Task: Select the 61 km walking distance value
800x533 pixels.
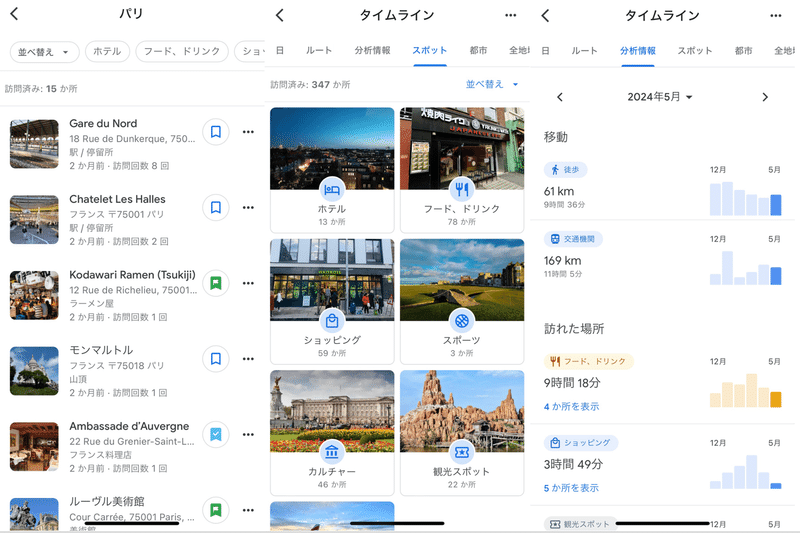Action: 559,191
